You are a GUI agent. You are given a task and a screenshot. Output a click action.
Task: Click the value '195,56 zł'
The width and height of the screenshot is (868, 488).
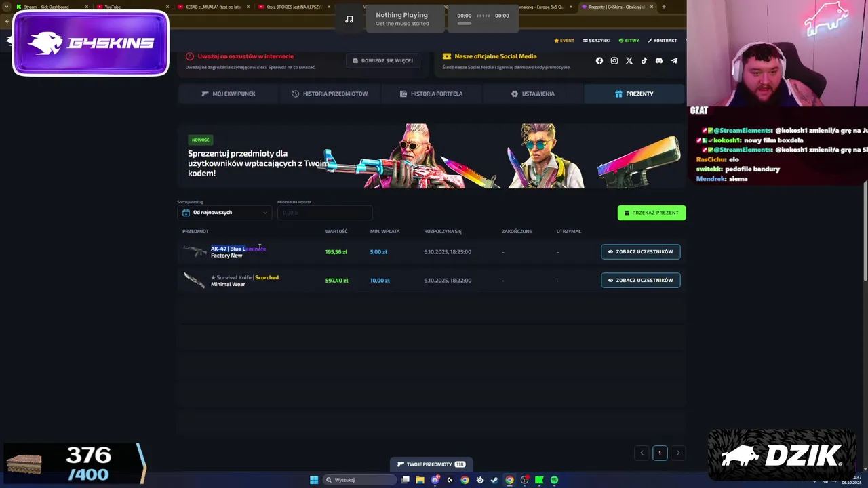(336, 252)
